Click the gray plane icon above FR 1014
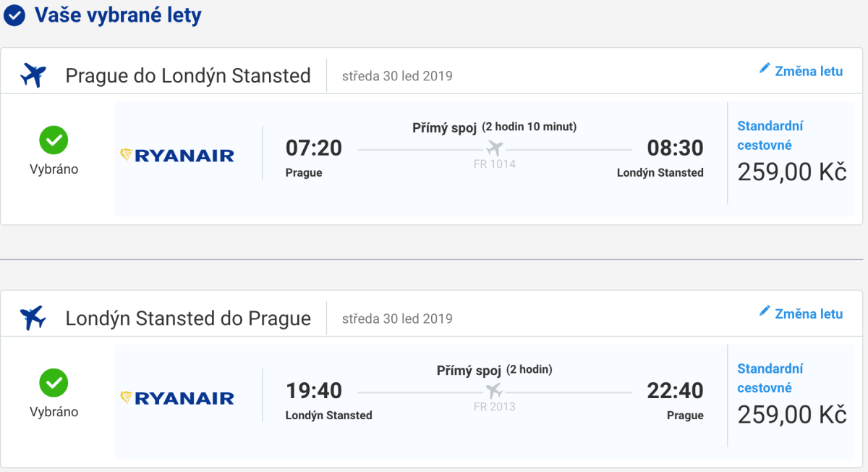 click(x=495, y=148)
